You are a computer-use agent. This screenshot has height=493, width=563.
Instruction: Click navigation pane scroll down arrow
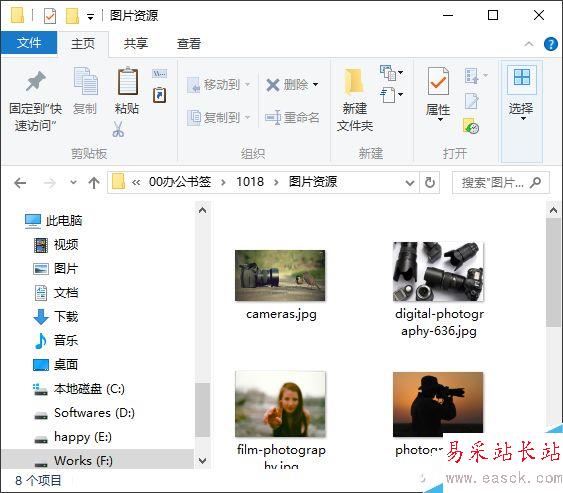click(x=203, y=460)
